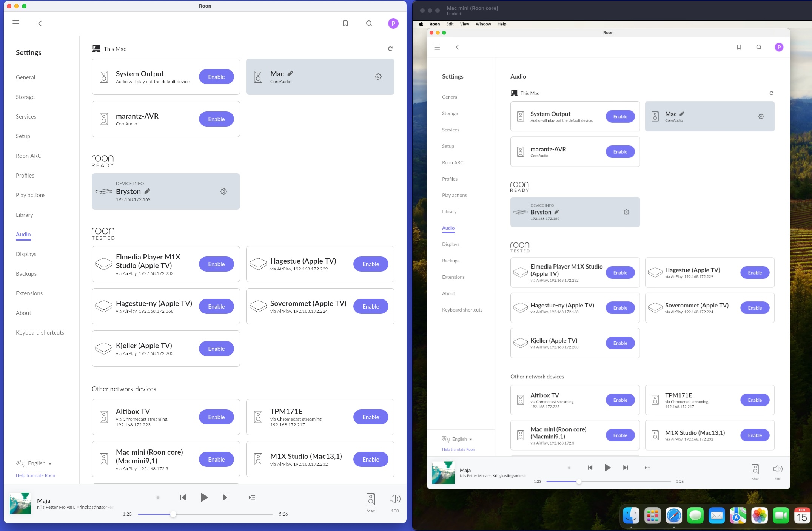The height and width of the screenshot is (531, 812).
Task: Open queue icon in Mac mini window footer
Action: tap(647, 468)
